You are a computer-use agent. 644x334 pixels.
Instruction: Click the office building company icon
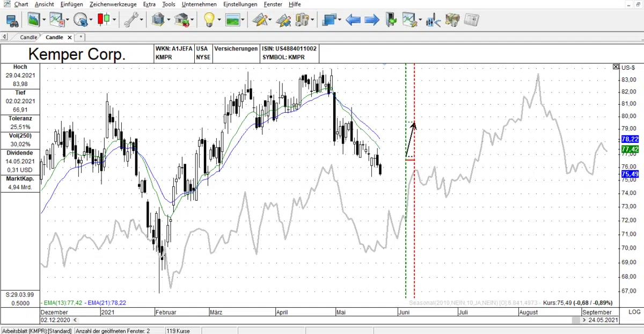[x=158, y=20]
